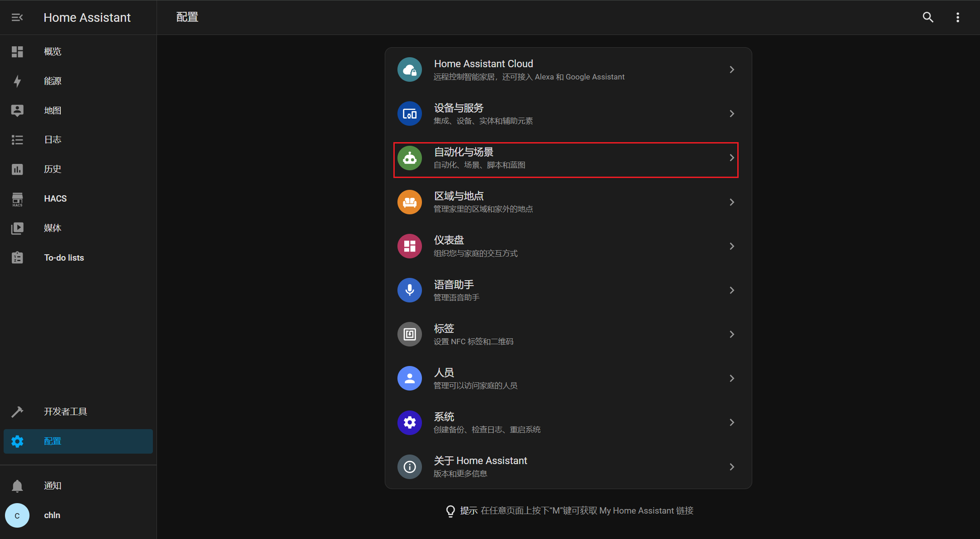Expand 标签 via its chevron
The height and width of the screenshot is (539, 980).
tap(732, 334)
